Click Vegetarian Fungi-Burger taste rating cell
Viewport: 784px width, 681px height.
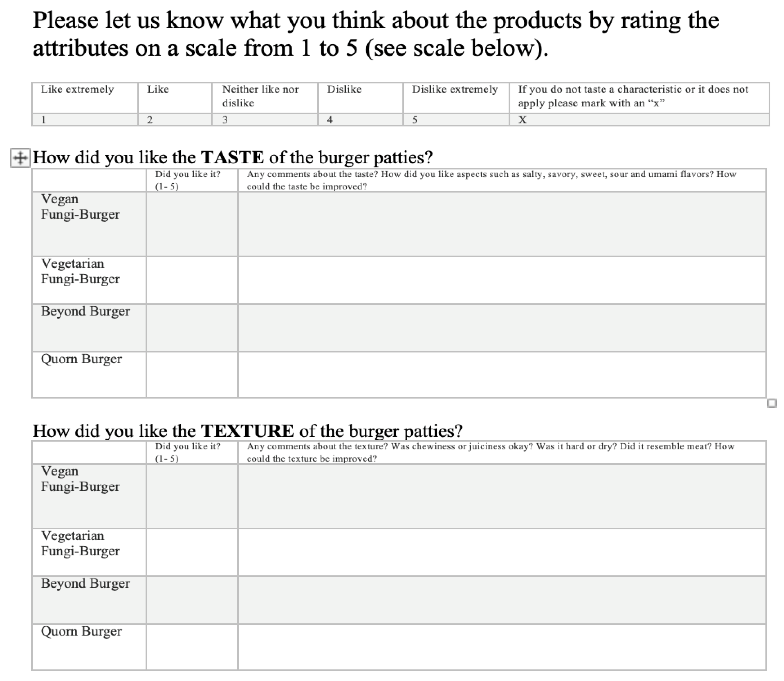pos(192,280)
